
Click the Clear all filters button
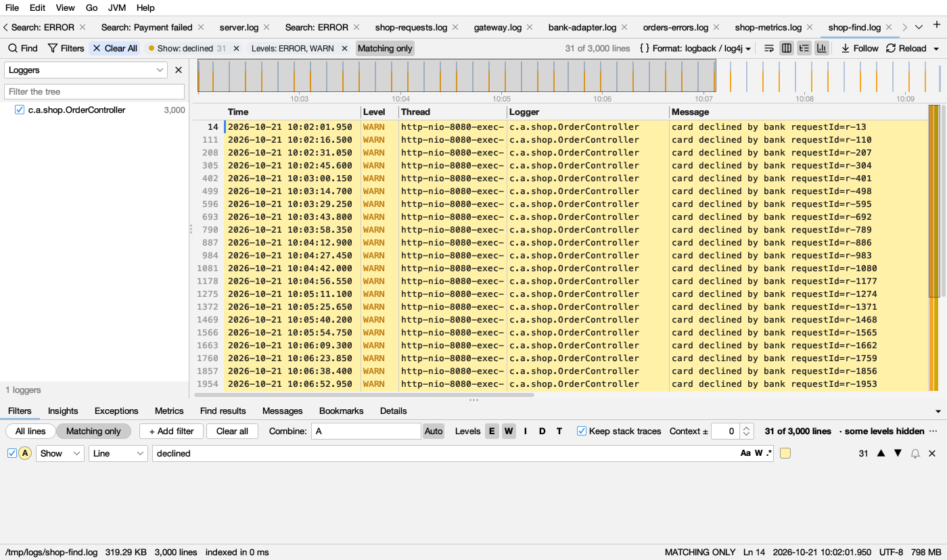[x=232, y=431]
